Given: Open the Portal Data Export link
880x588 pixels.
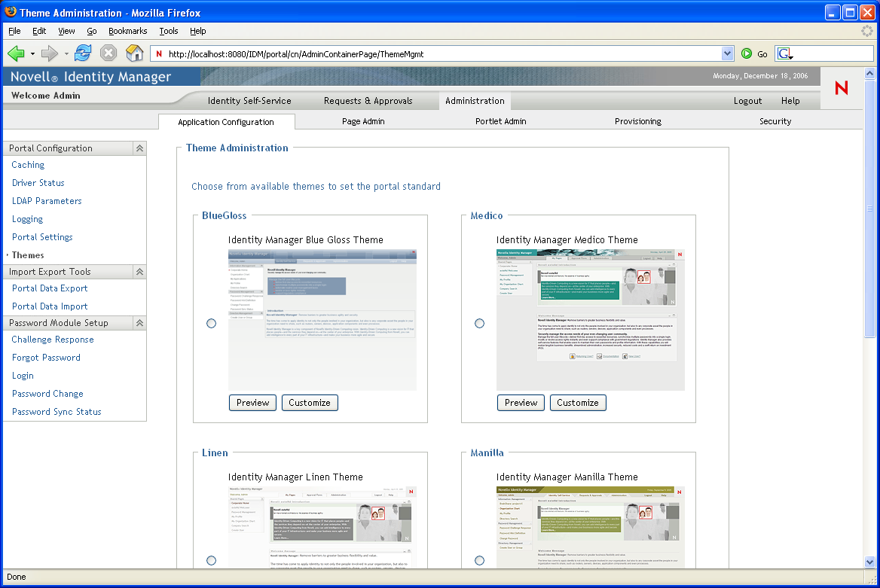Looking at the screenshot, I should tap(50, 288).
